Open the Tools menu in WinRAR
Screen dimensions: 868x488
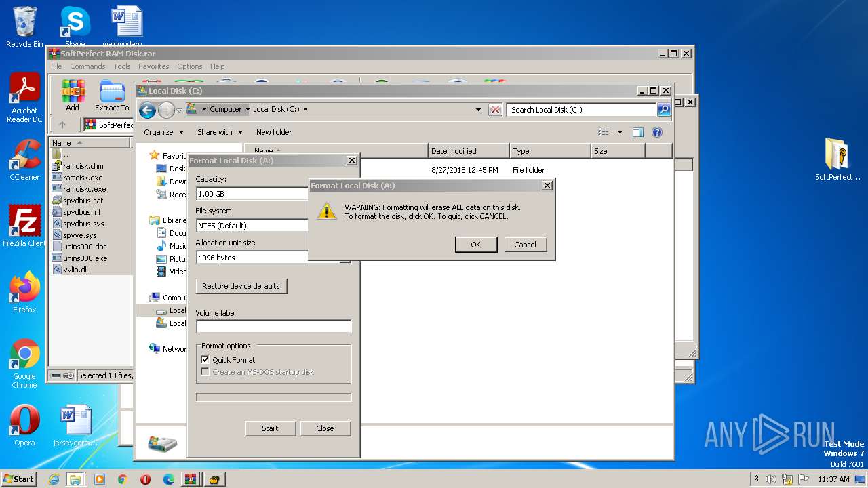click(122, 66)
